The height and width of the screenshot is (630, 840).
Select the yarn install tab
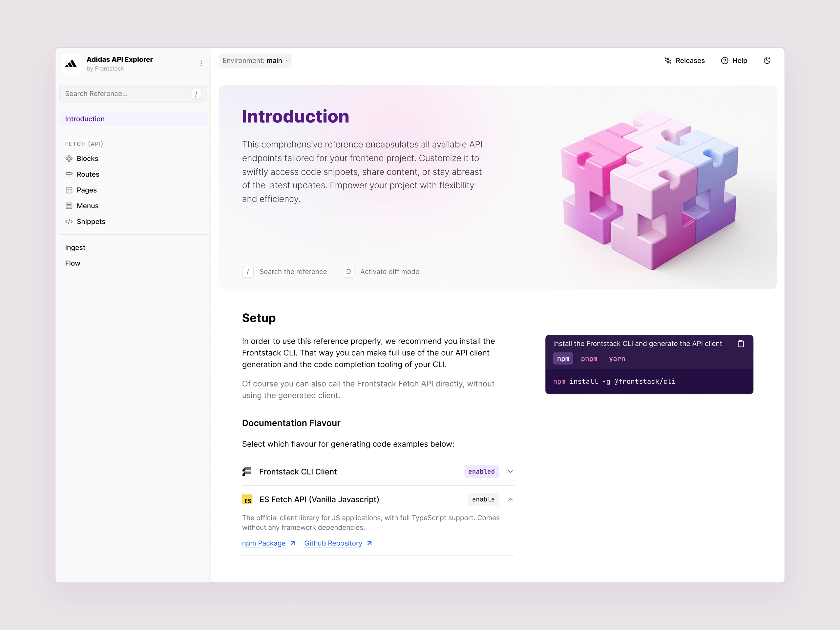[617, 359]
